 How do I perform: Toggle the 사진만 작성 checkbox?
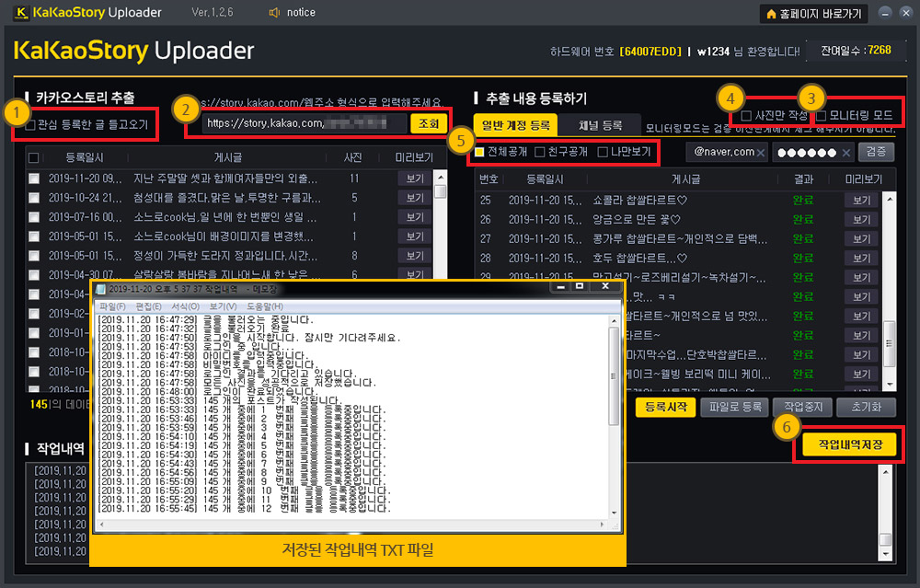coord(746,116)
